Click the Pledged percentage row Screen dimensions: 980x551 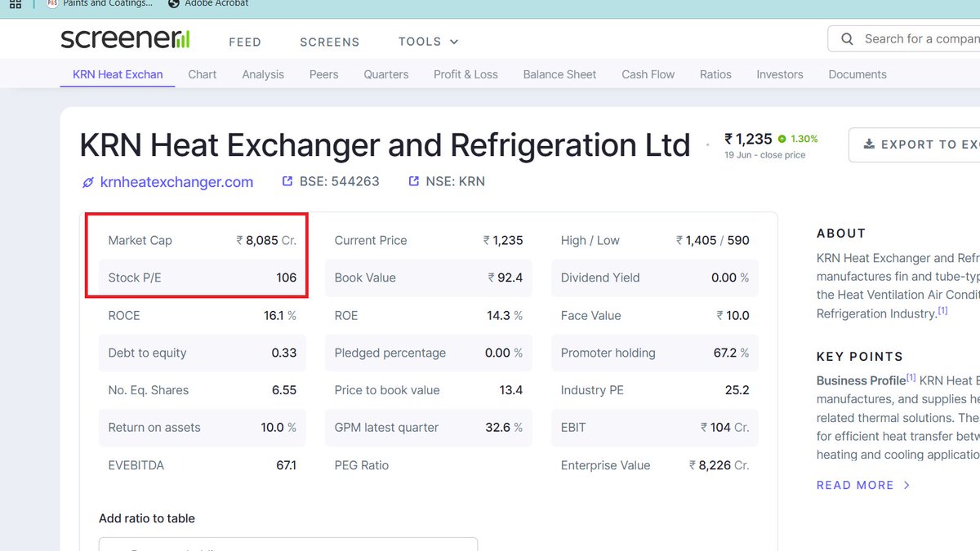coord(429,353)
